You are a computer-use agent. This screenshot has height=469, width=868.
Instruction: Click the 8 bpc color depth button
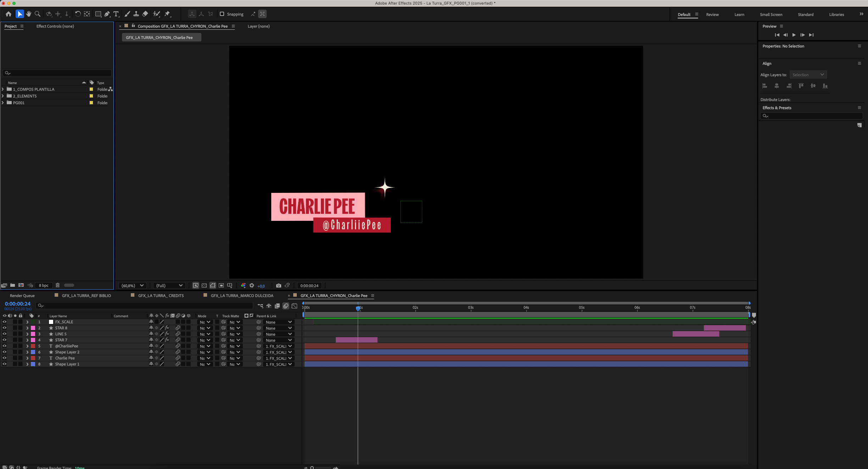click(x=44, y=285)
